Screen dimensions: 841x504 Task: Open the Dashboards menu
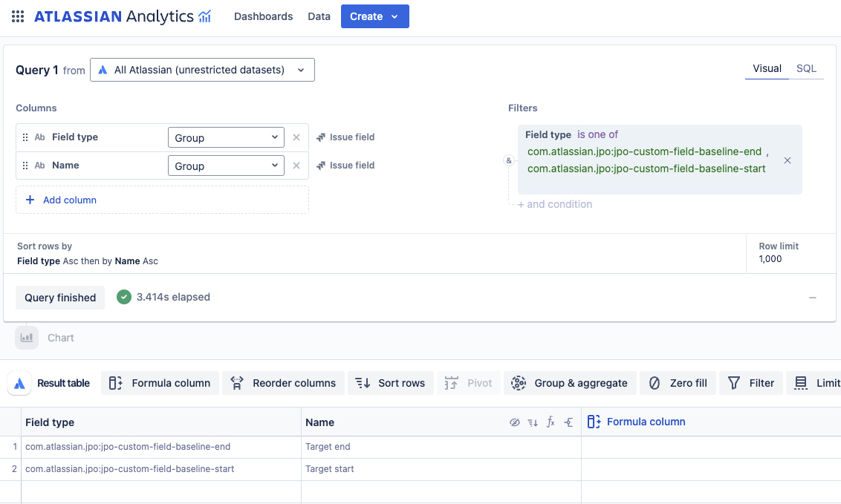263,16
